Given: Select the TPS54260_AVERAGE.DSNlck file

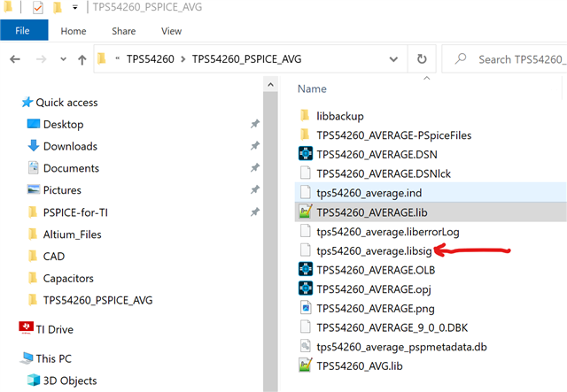Looking at the screenshot, I should pos(384,173).
